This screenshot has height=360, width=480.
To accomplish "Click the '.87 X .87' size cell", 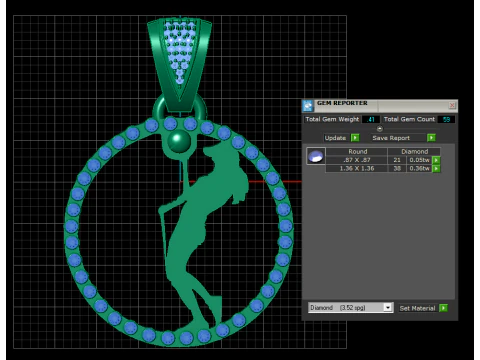I will click(x=356, y=160).
